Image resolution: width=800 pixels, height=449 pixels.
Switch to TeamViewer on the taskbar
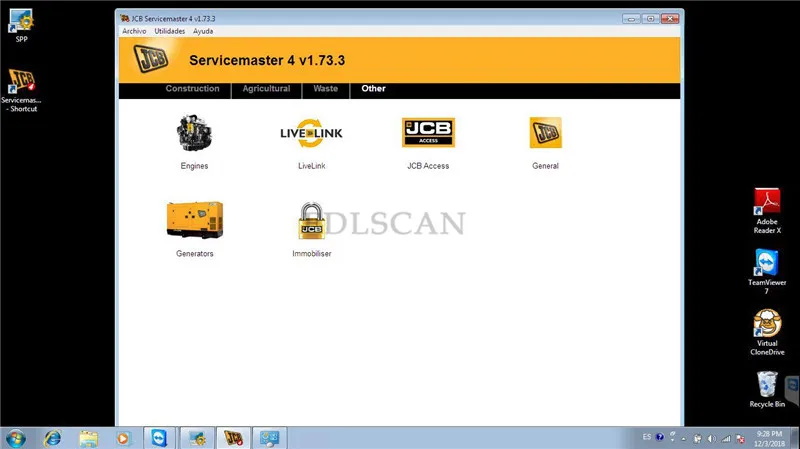159,438
